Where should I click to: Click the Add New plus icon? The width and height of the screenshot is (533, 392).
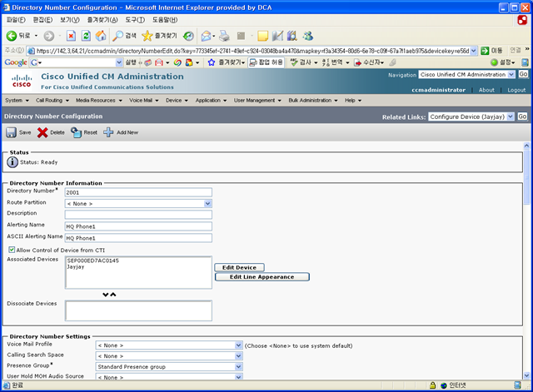108,132
